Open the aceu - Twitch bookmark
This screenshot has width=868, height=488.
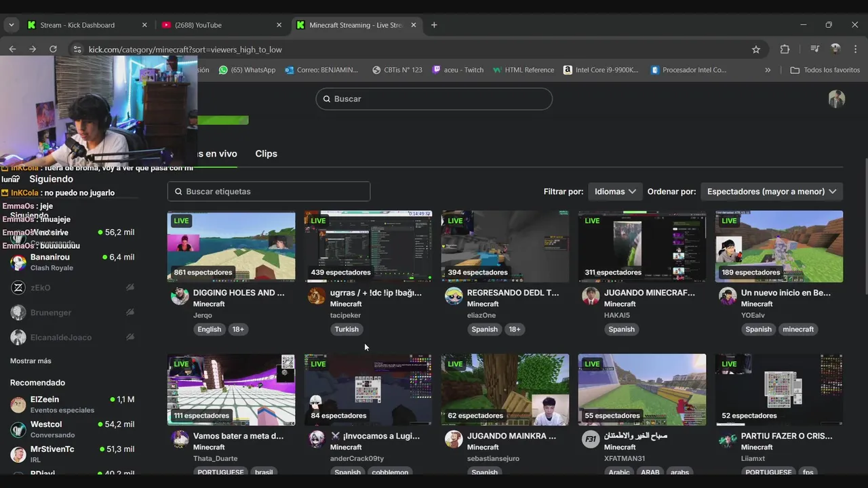coord(458,70)
